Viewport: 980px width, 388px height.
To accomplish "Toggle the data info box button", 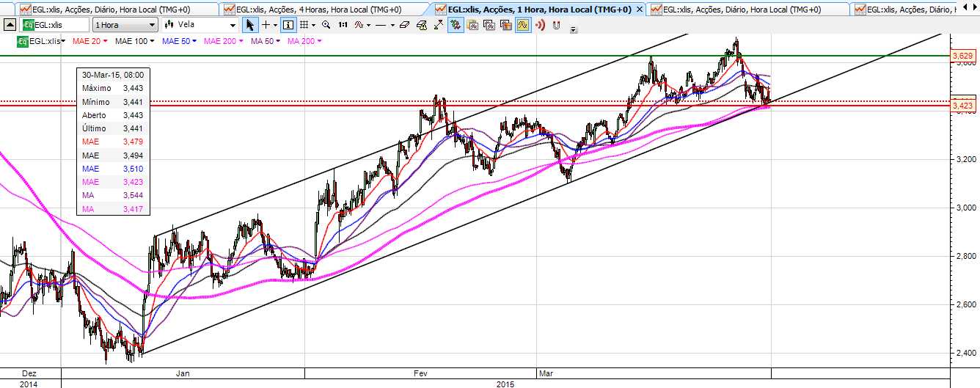I will click(x=288, y=25).
